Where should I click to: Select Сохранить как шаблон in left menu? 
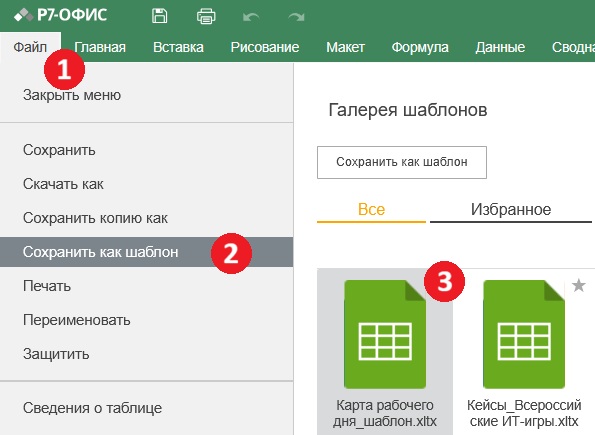coord(146,252)
